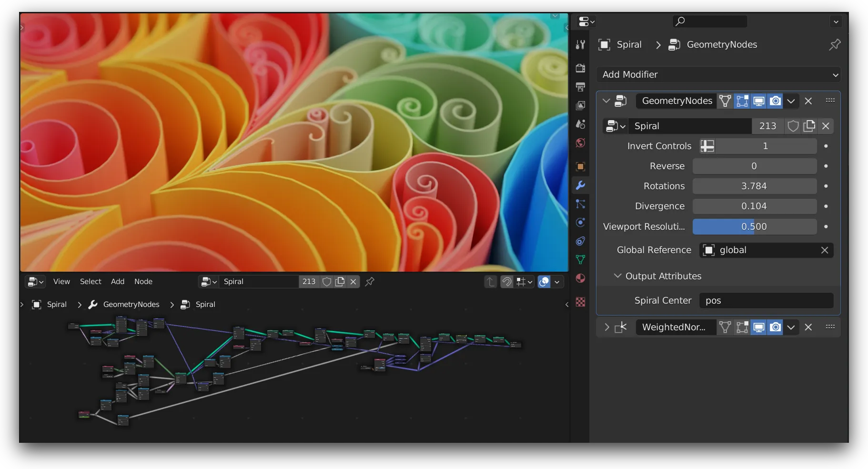Image resolution: width=868 pixels, height=469 pixels.
Task: Toggle GeometryNodes modifier viewport visibility
Action: click(759, 101)
